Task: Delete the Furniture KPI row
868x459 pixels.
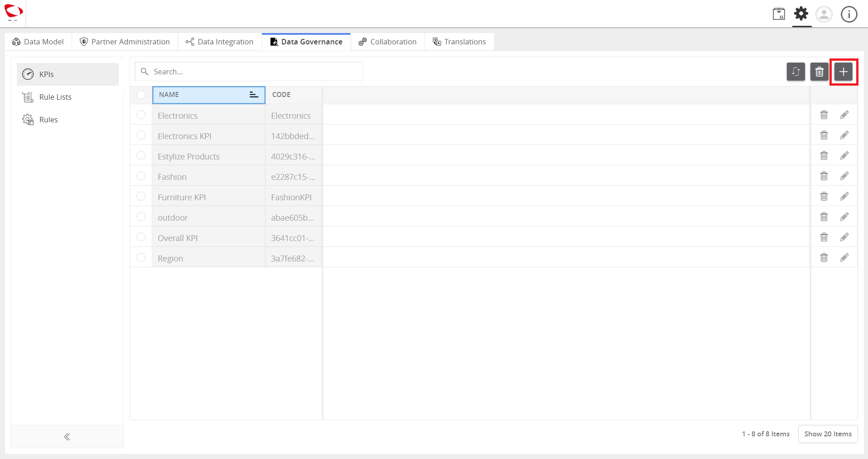Action: point(824,196)
